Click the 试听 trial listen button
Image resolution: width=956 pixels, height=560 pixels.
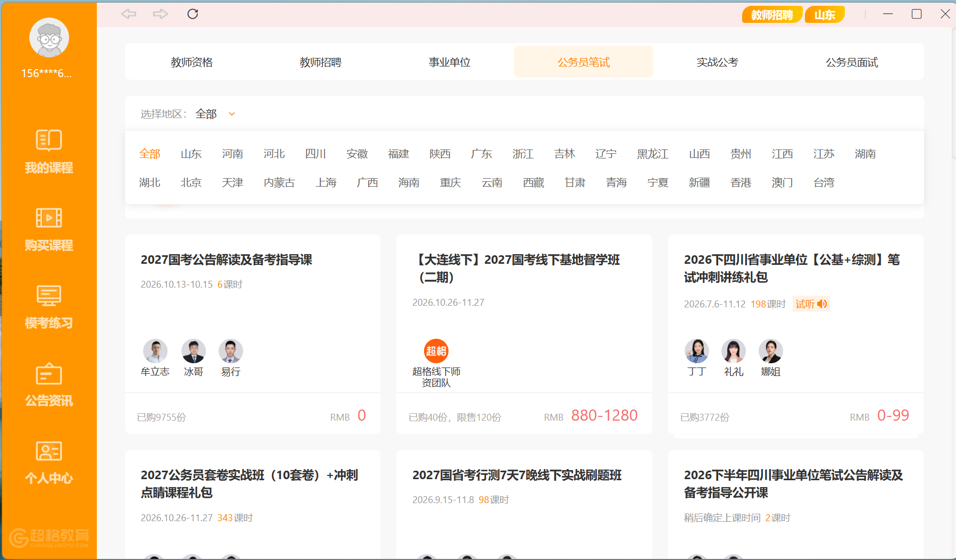(811, 304)
